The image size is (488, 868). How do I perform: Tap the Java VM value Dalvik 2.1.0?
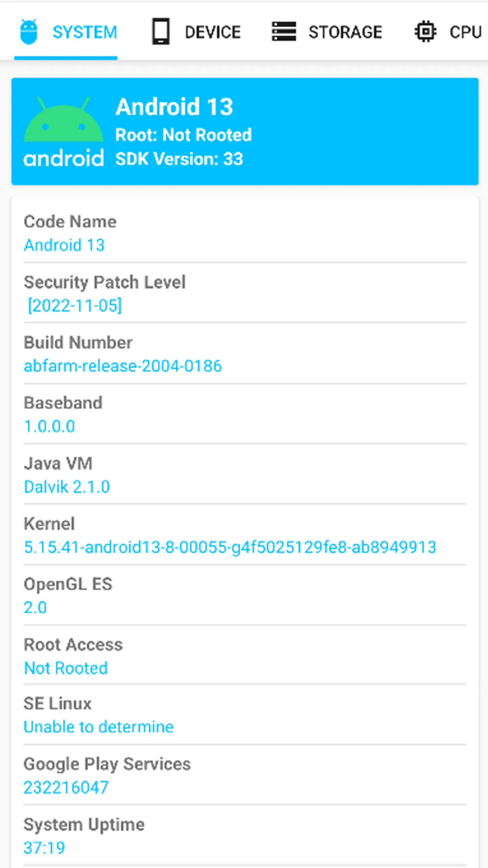click(67, 487)
